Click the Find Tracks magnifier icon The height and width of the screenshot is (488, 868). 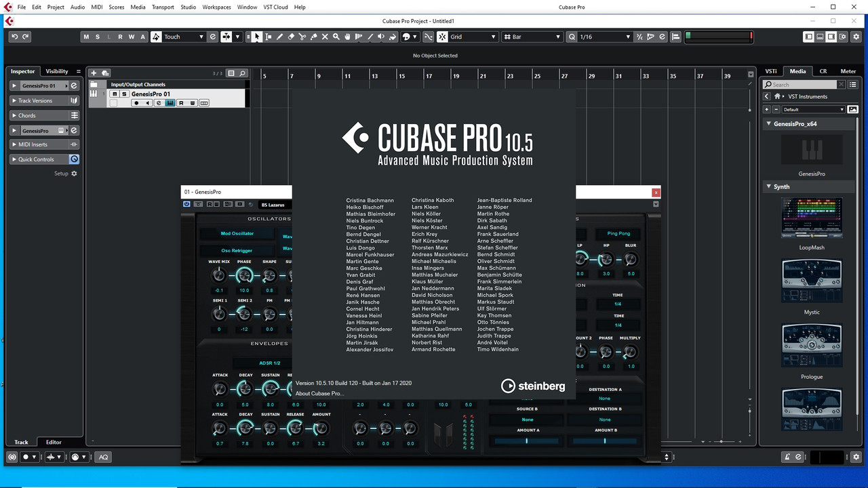pos(242,73)
